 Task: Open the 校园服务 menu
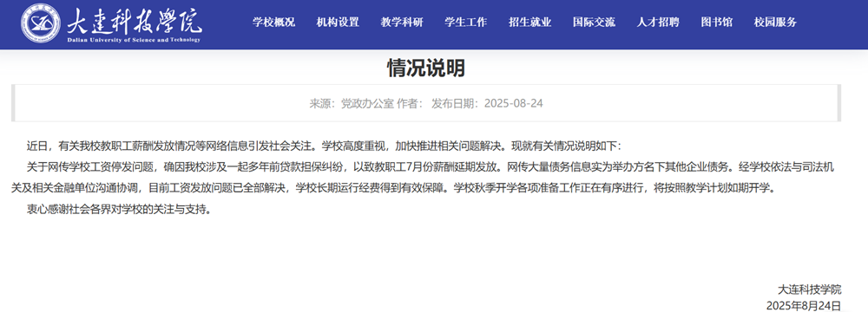tap(775, 23)
